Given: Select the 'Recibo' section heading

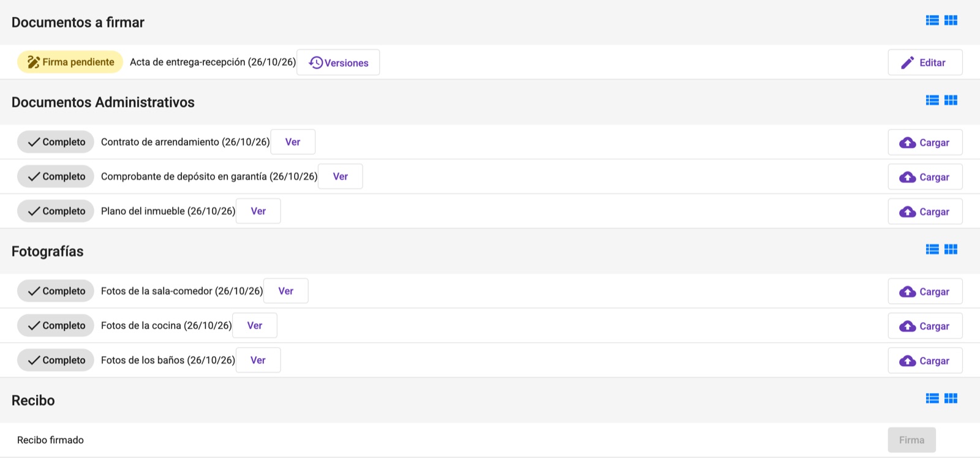Looking at the screenshot, I should pyautogui.click(x=33, y=400).
